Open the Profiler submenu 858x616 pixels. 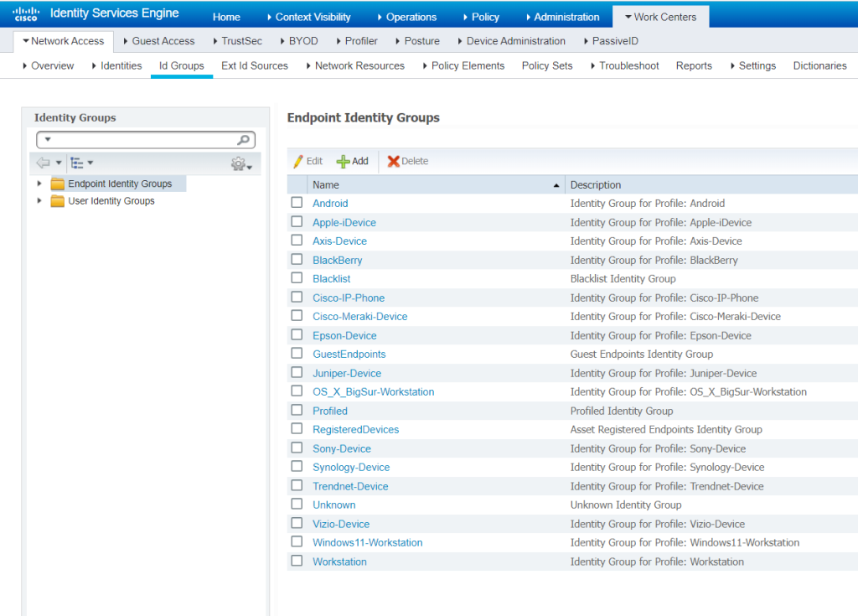(x=357, y=41)
